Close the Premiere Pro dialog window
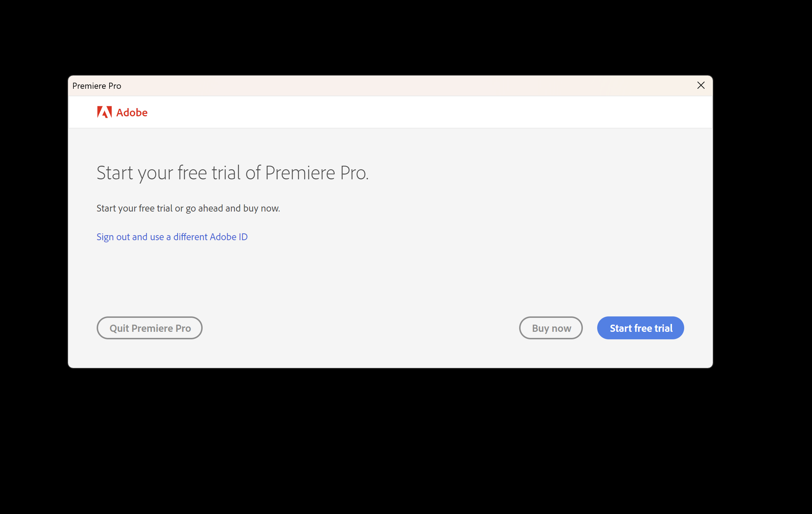 (701, 85)
